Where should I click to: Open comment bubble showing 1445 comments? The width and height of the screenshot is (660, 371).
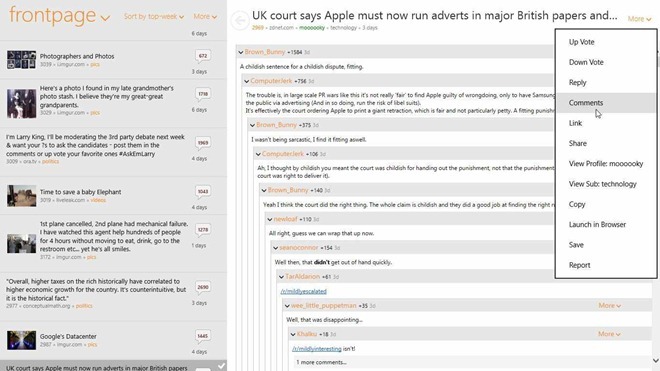click(x=203, y=337)
